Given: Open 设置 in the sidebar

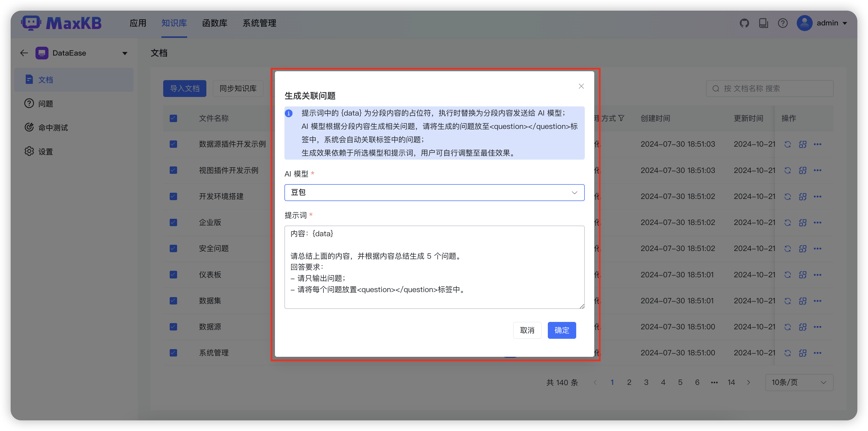Looking at the screenshot, I should (x=74, y=152).
